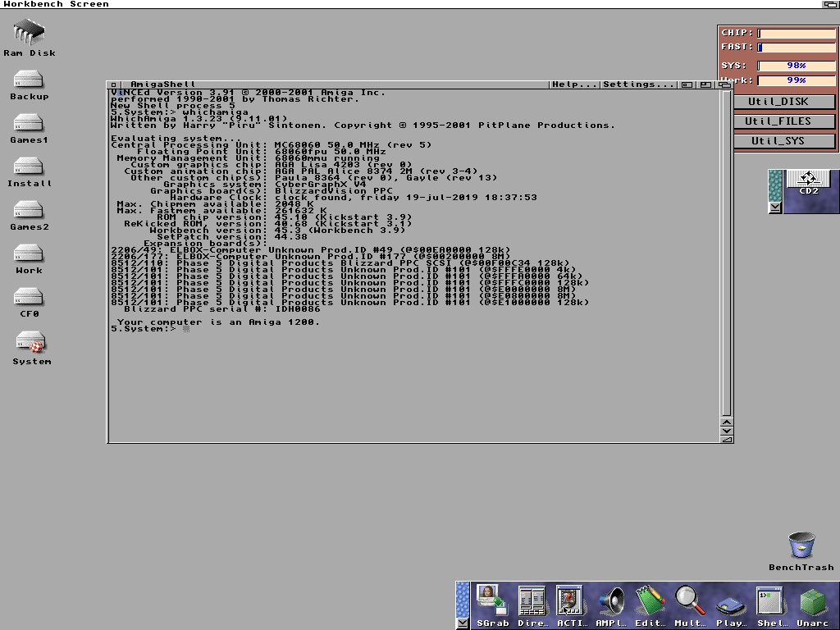Click the '2206/49: ELBOX-Computer' board line
This screenshot has height=630, width=840.
click(311, 249)
